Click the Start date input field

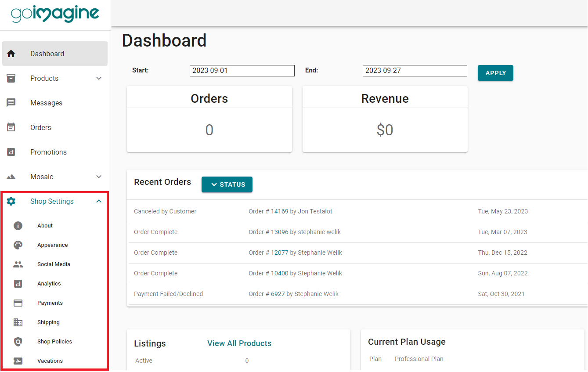coord(242,70)
